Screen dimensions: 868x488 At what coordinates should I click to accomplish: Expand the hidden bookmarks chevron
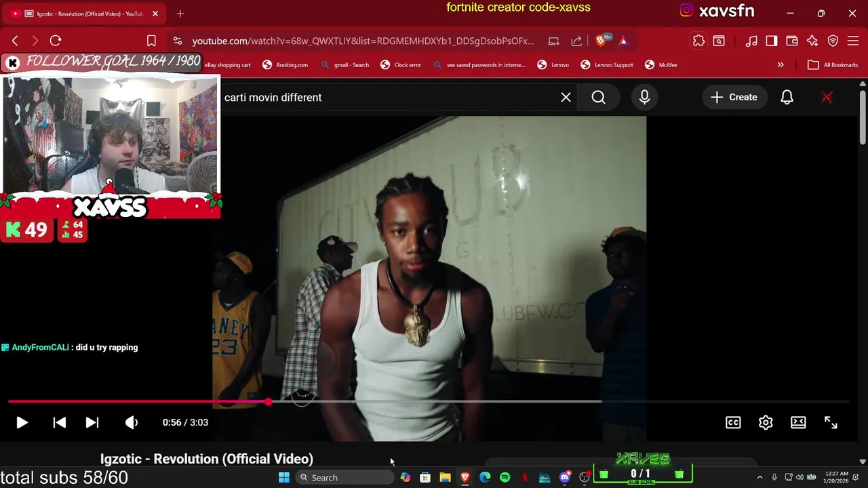point(781,65)
